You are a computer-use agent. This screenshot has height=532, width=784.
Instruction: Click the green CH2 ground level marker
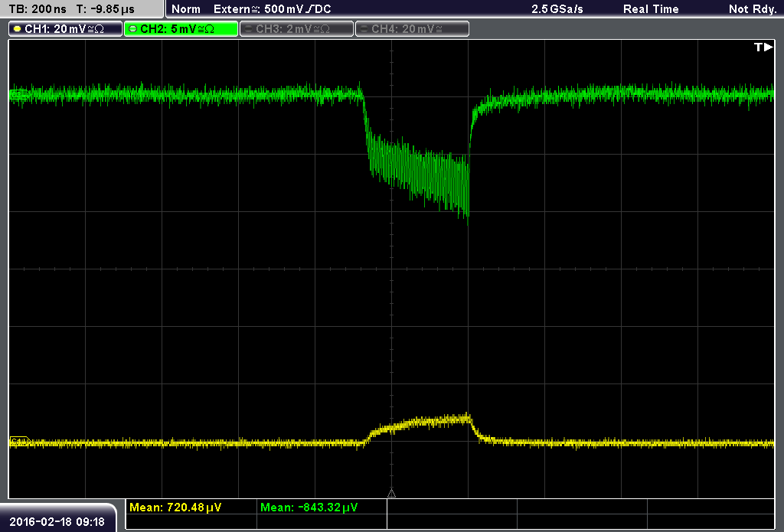[x=19, y=94]
